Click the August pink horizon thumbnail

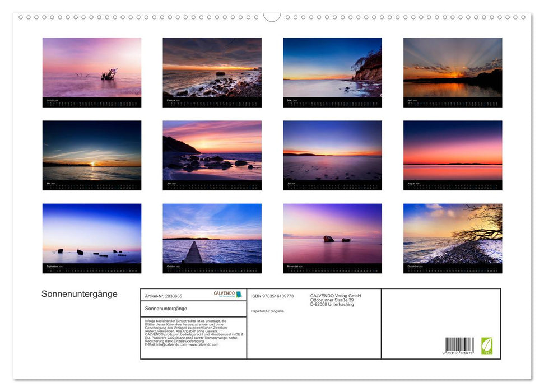click(x=452, y=155)
